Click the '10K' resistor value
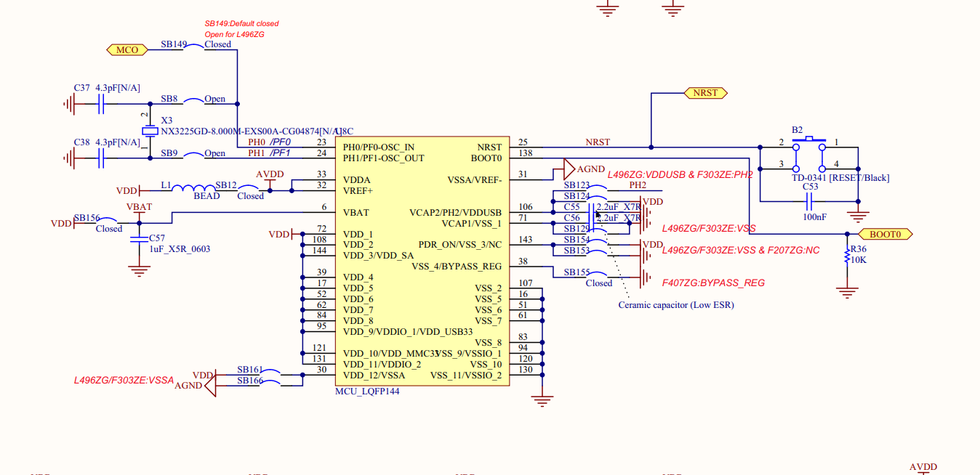The width and height of the screenshot is (980, 475). [859, 259]
